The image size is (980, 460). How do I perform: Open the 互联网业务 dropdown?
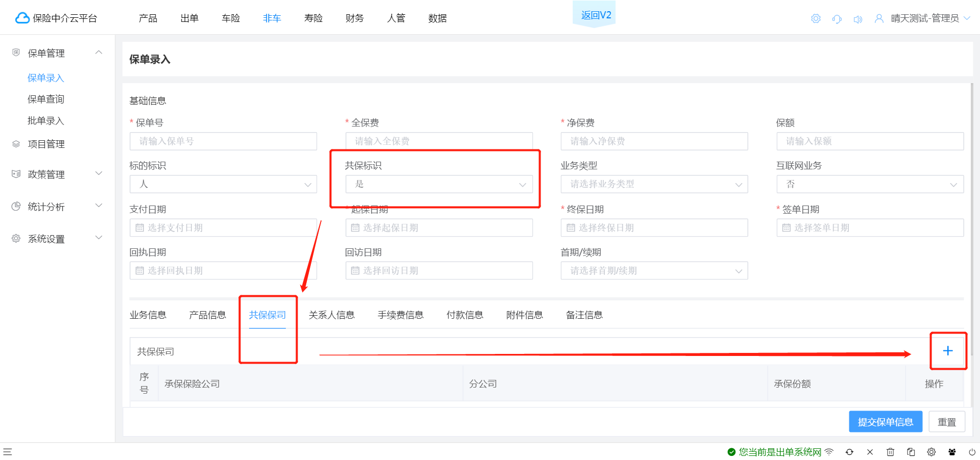click(x=870, y=184)
